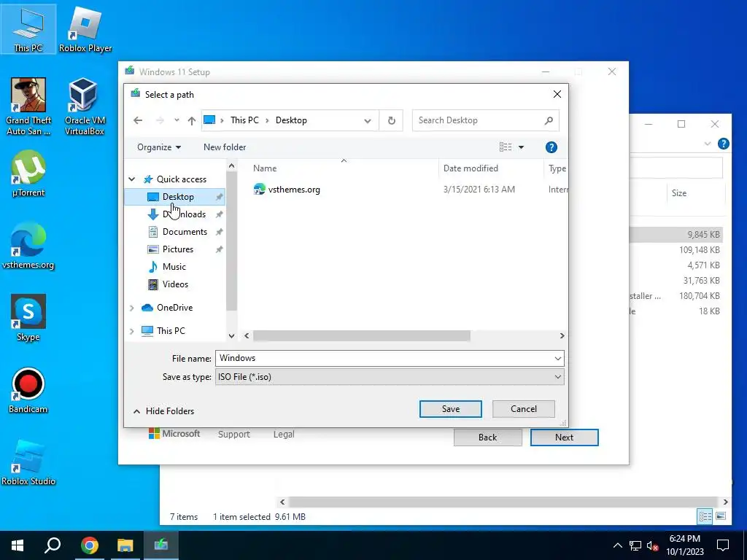The width and height of the screenshot is (747, 560).
Task: Switch to Windows 11 Setup taskbar button
Action: (x=160, y=545)
